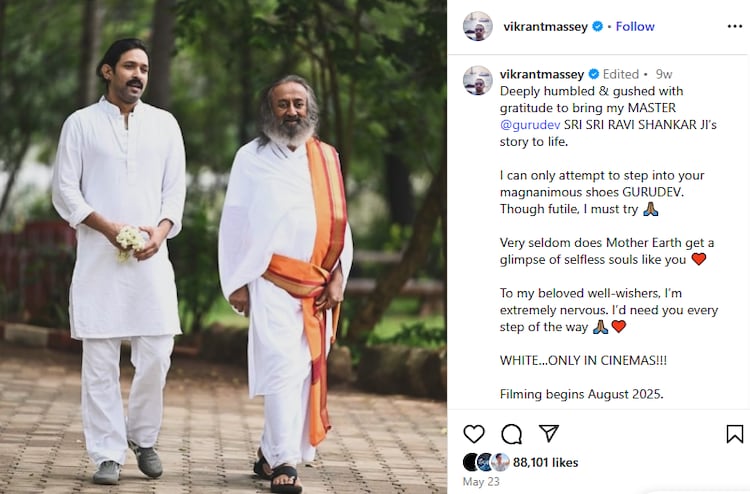Share post via the paper plane icon
This screenshot has height=494, width=750.
(549, 433)
